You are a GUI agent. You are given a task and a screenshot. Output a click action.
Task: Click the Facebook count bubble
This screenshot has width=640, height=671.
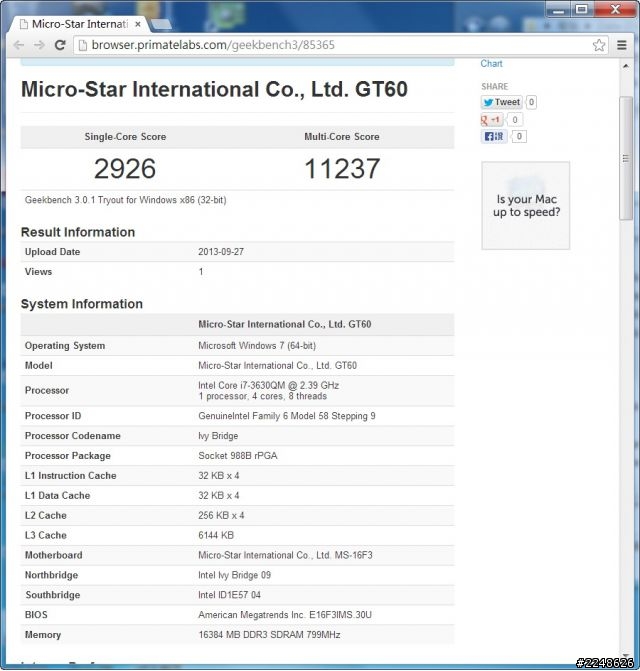click(519, 137)
